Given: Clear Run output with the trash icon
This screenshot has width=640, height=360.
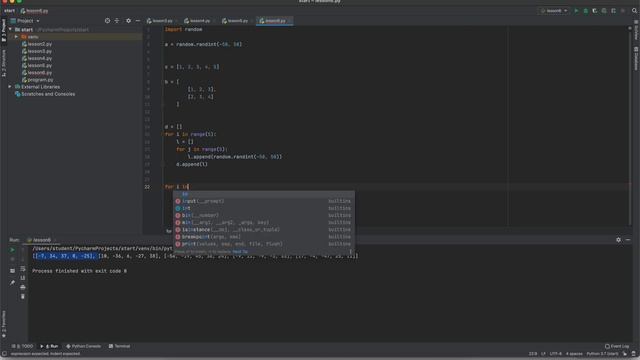Looking at the screenshot, I should (22, 297).
